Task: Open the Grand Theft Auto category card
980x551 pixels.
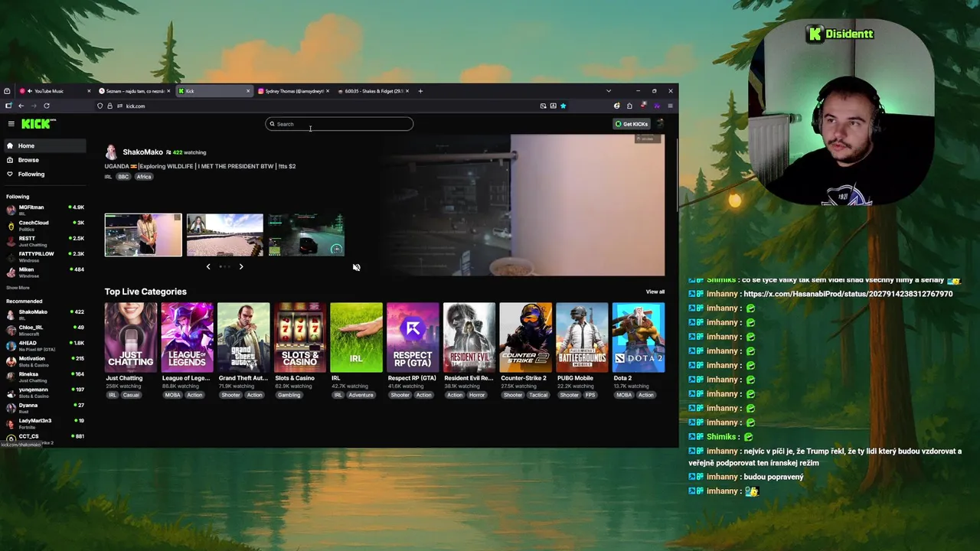Action: (243, 337)
